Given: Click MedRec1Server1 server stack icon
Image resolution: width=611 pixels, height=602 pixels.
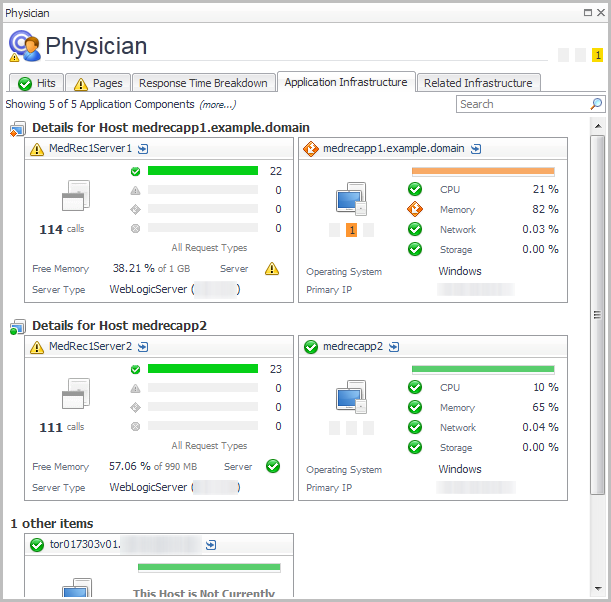Looking at the screenshot, I should [76, 195].
